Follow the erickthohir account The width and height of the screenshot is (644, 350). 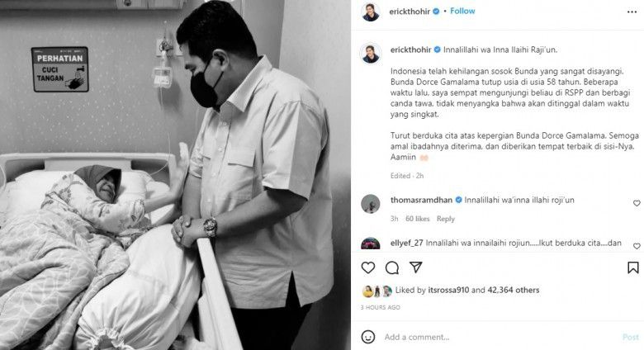[462, 11]
